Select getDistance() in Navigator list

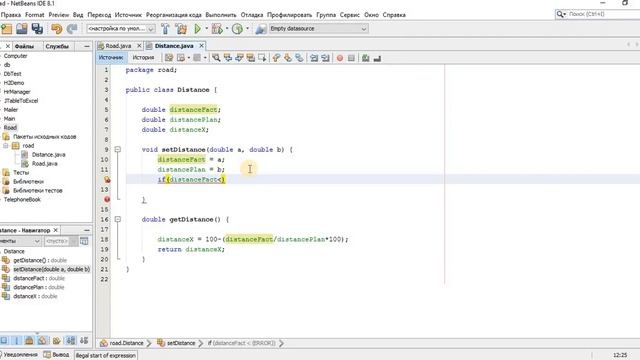(40, 260)
